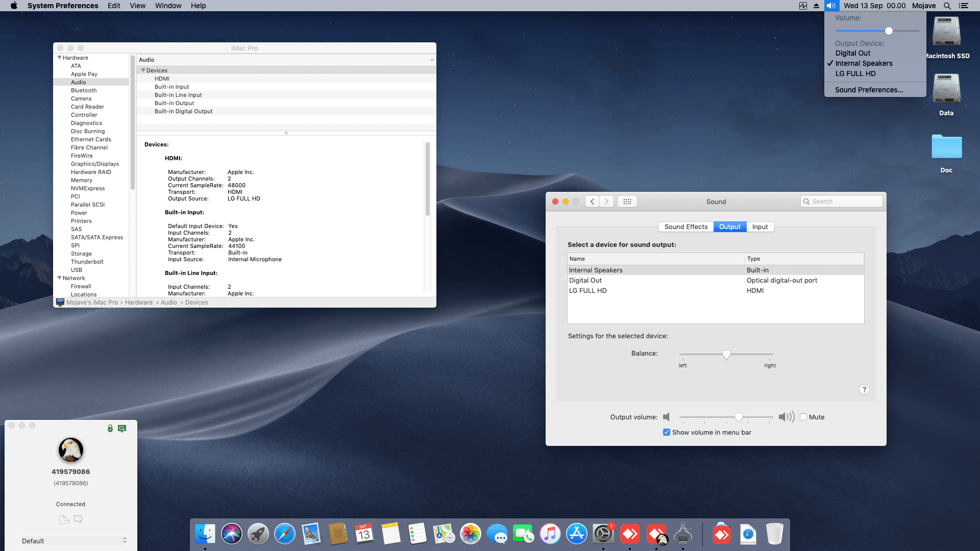The height and width of the screenshot is (551, 980).
Task: Open the Window menu in menu bar
Action: [x=168, y=6]
